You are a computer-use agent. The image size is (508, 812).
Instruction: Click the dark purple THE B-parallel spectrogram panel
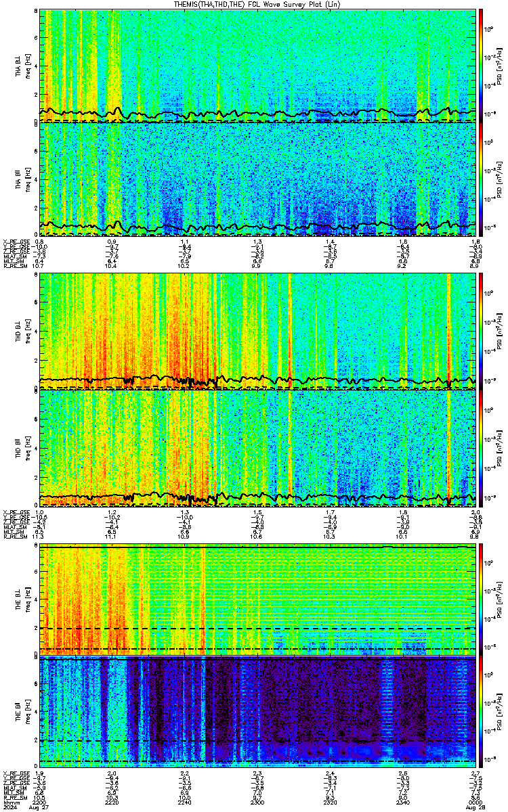click(257, 713)
